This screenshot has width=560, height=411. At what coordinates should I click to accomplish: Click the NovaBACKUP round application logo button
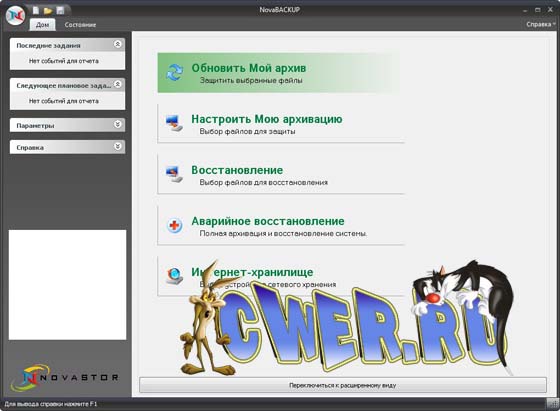coord(15,15)
